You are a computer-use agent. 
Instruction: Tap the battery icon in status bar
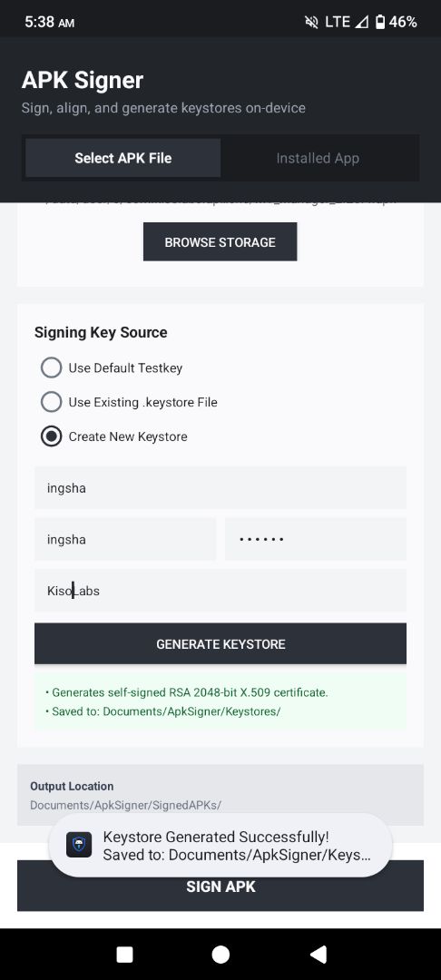(380, 23)
